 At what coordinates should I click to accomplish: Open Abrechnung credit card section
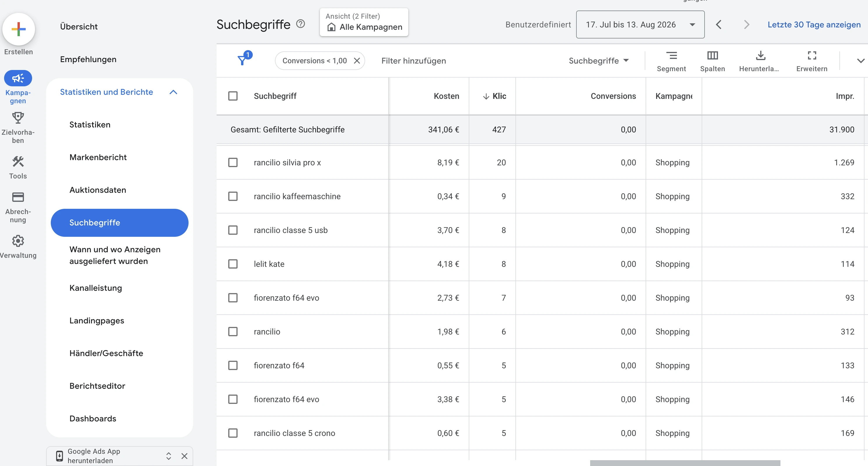18,197
